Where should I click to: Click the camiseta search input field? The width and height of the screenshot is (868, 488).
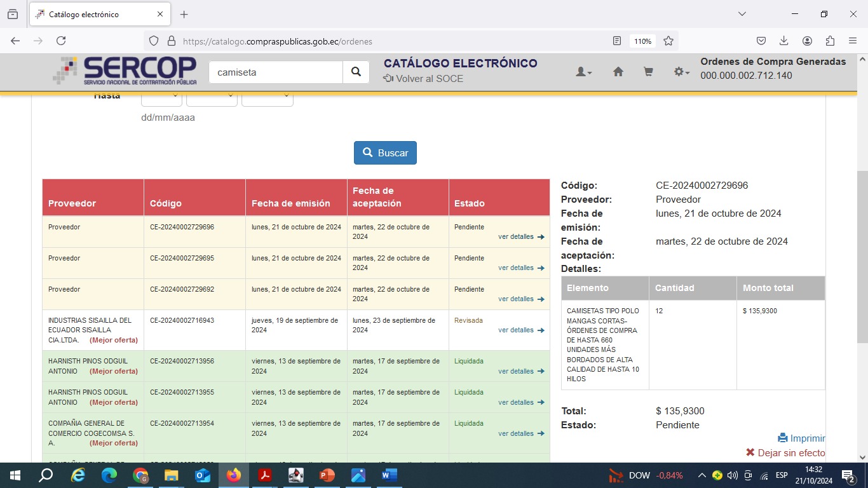click(x=276, y=72)
